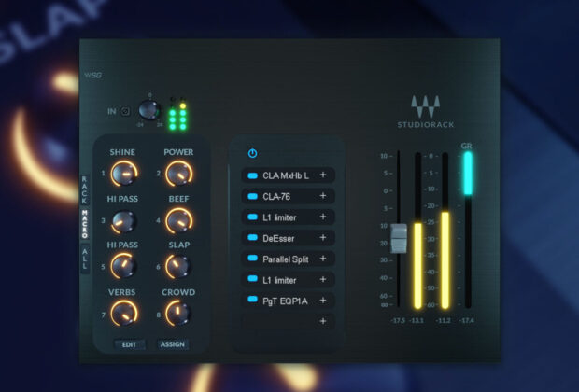579x392 pixels.
Task: Toggle the rack power icon
Action: [x=252, y=153]
